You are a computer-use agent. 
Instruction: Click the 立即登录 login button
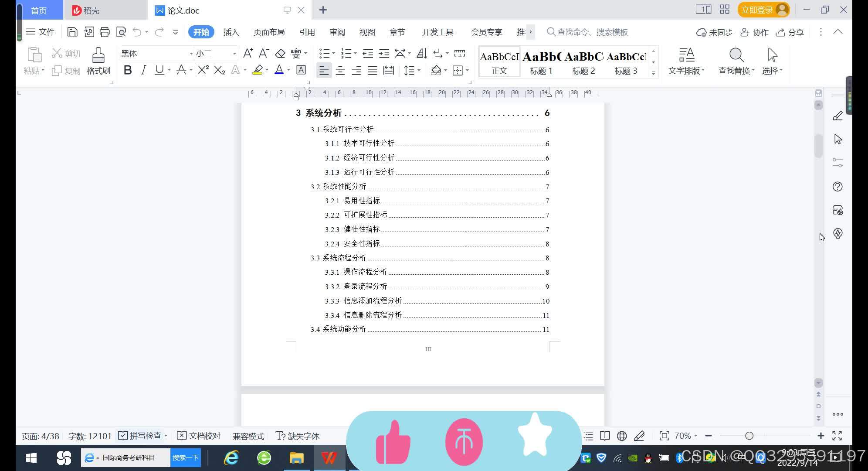click(763, 10)
